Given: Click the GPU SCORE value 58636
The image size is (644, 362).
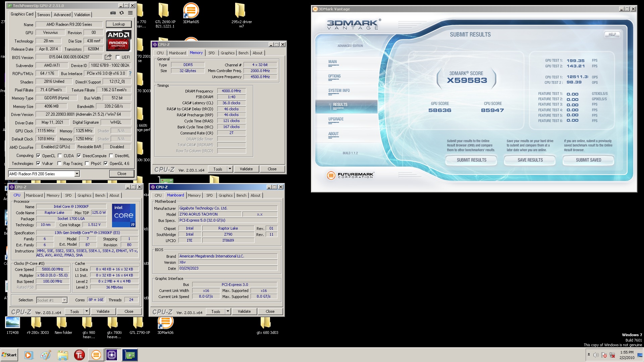Looking at the screenshot, I should coord(440,110).
